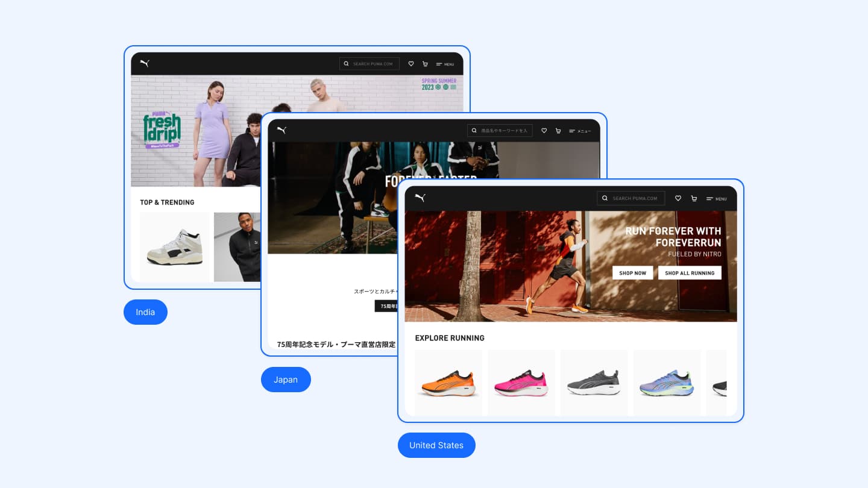Click the EXPLORE RUNNING heading
The image size is (868, 488).
pos(450,338)
